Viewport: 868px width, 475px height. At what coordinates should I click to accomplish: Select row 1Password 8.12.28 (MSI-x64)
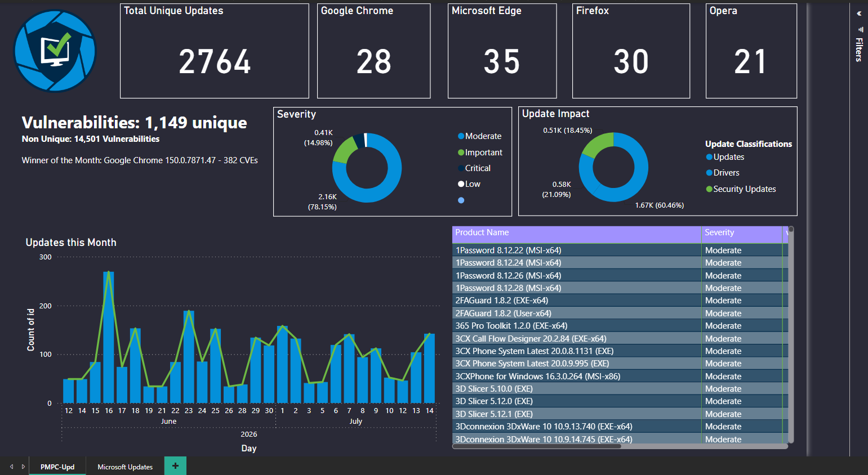coord(620,288)
